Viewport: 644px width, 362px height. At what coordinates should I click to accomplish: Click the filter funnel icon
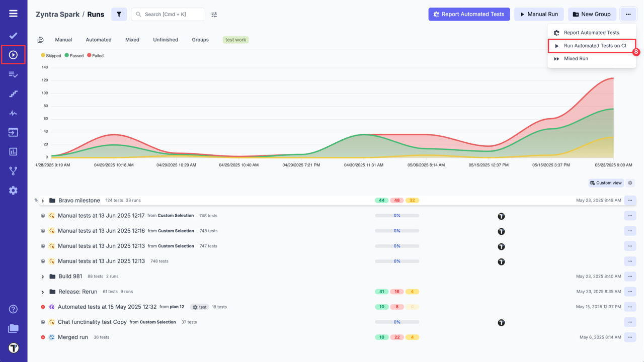119,15
